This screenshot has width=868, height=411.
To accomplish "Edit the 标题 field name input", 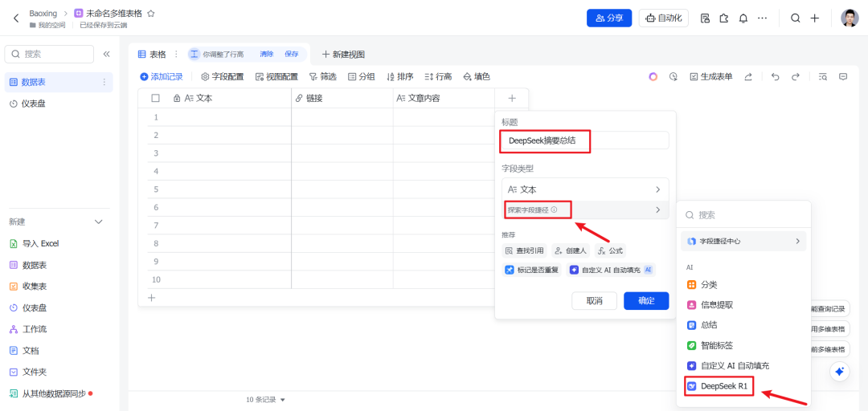I will click(585, 140).
